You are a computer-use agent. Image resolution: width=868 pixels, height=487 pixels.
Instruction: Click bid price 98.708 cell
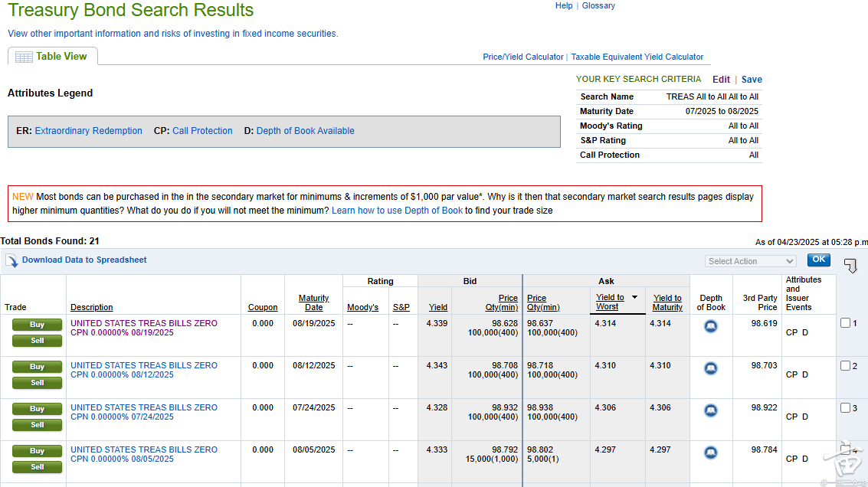coord(505,365)
